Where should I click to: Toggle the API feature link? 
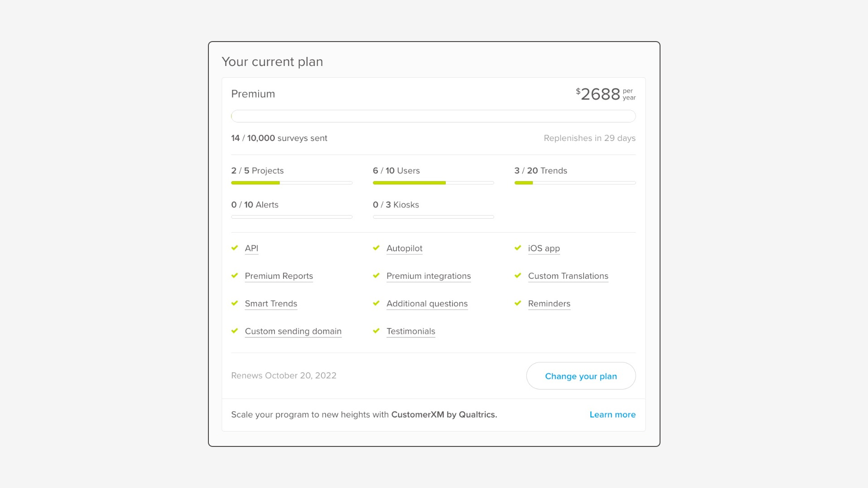[x=251, y=248]
